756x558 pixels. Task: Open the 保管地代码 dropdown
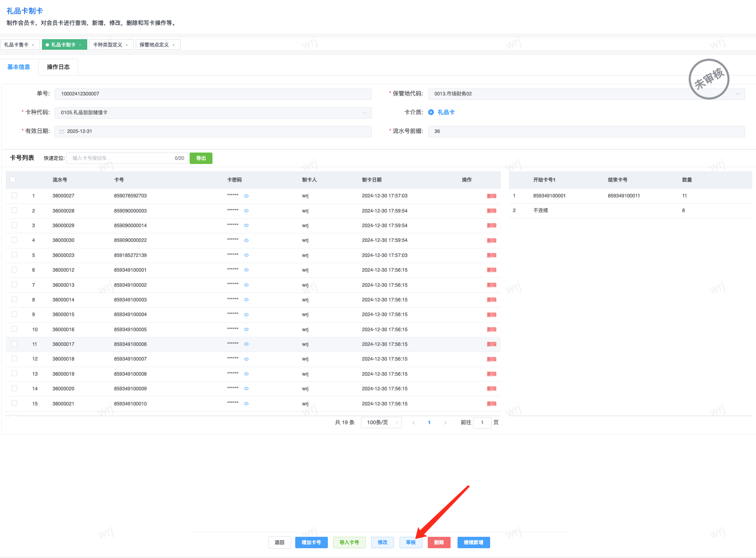tap(737, 94)
